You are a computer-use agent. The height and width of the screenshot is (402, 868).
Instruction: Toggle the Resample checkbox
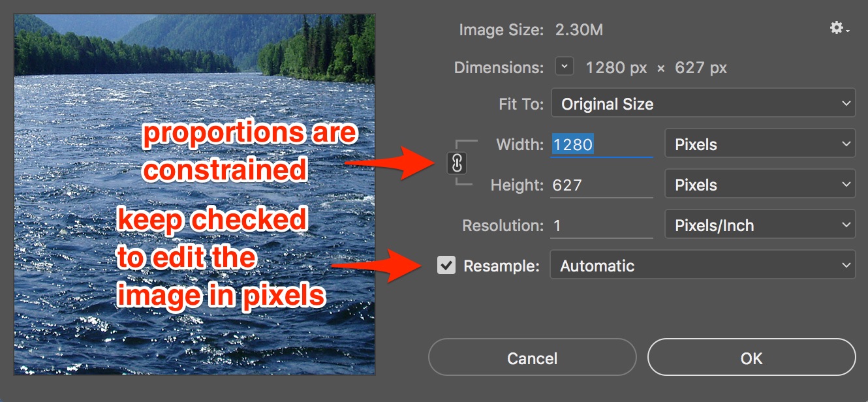tap(446, 265)
